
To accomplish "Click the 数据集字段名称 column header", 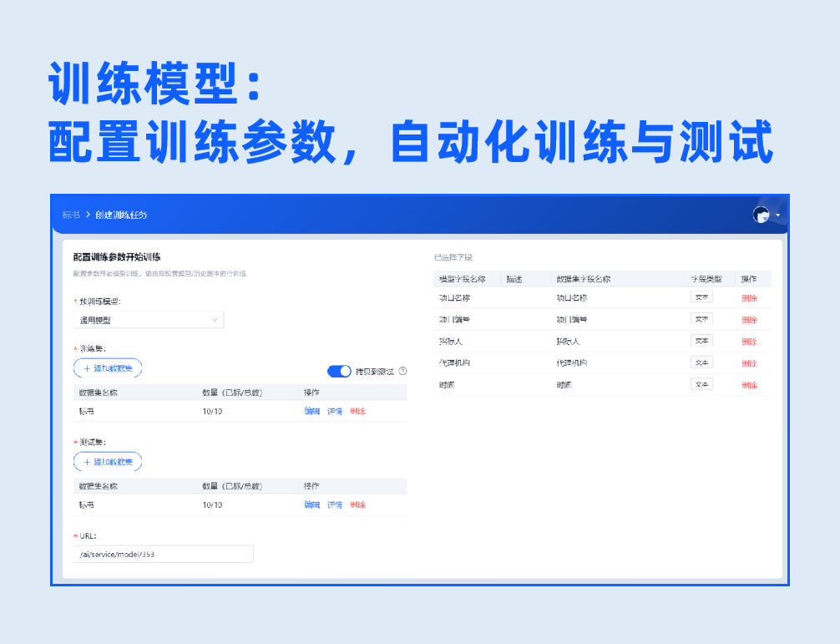I will click(584, 279).
